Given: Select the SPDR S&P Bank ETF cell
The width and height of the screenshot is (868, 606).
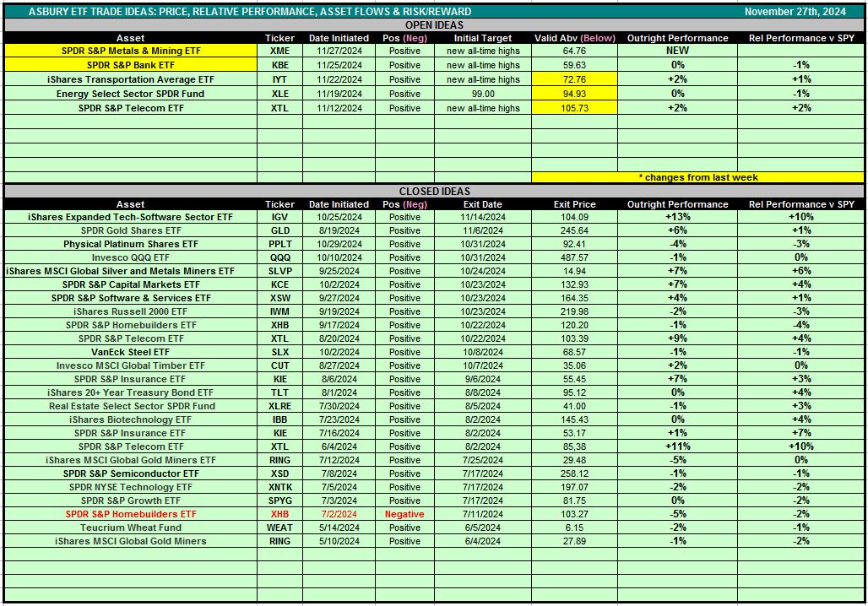Looking at the screenshot, I should pyautogui.click(x=130, y=65).
